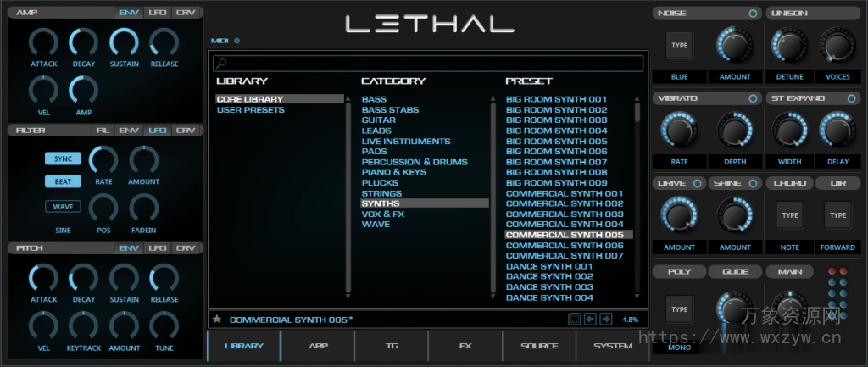Click the Library list scroll down arrow
The height and width of the screenshot is (367, 868).
pos(348,297)
